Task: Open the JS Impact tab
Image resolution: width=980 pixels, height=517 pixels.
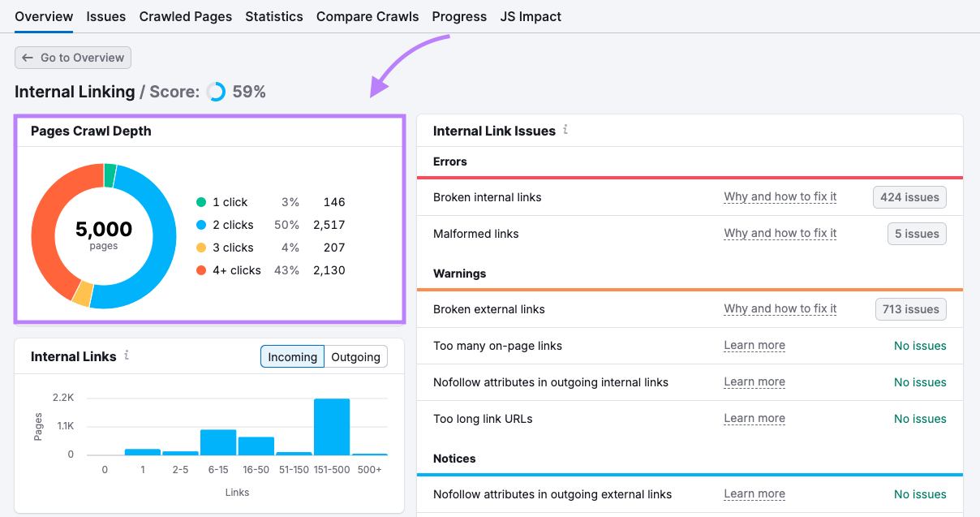Action: click(531, 16)
